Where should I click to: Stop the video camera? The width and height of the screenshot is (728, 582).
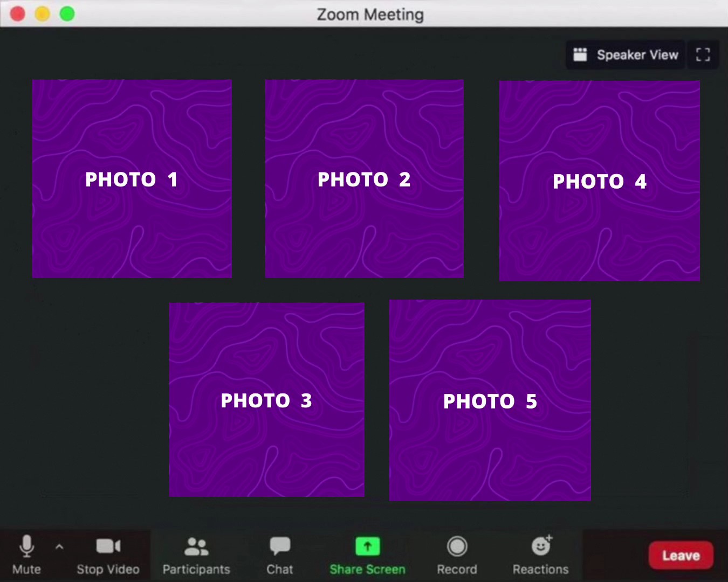coord(108,554)
